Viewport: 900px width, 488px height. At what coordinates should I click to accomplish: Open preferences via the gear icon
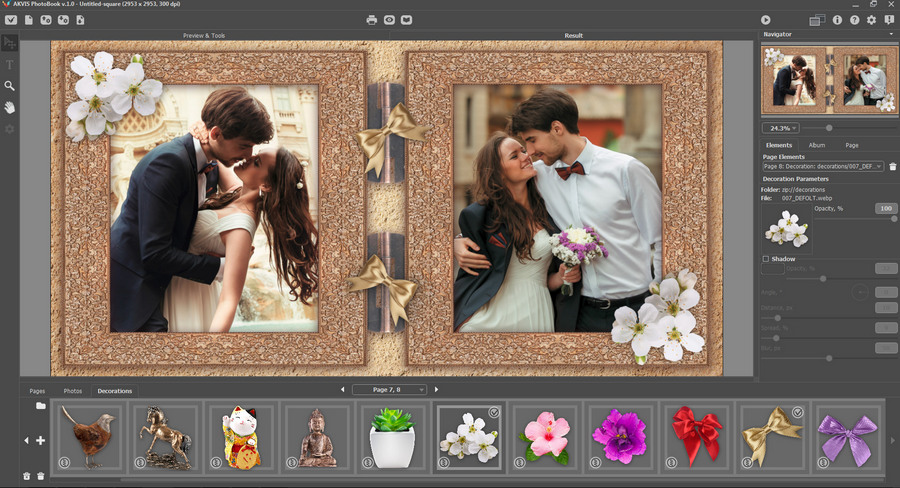point(872,20)
